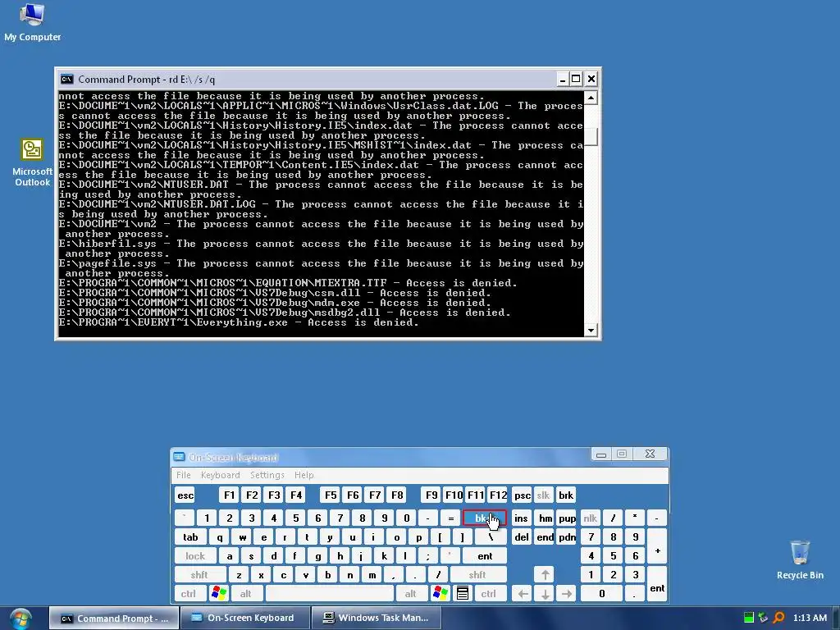840x630 pixels.
Task: Toggle the nlk num lock key
Action: coord(591,518)
